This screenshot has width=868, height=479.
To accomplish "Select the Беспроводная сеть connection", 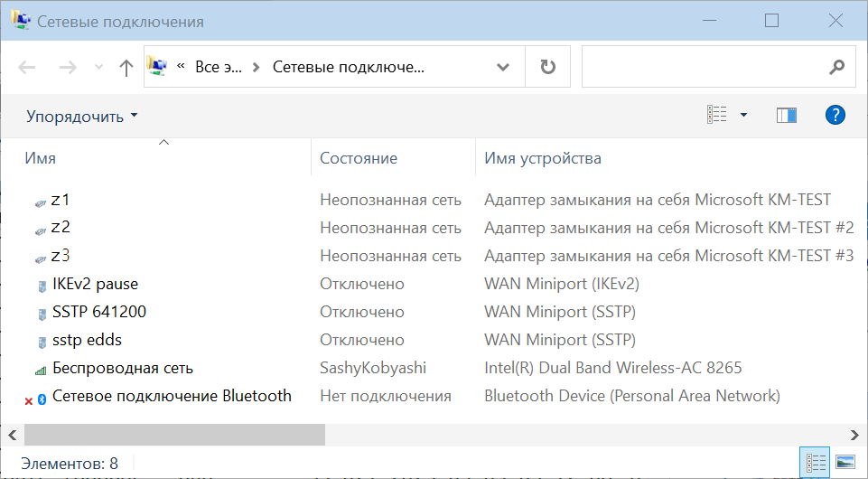I will tap(122, 368).
